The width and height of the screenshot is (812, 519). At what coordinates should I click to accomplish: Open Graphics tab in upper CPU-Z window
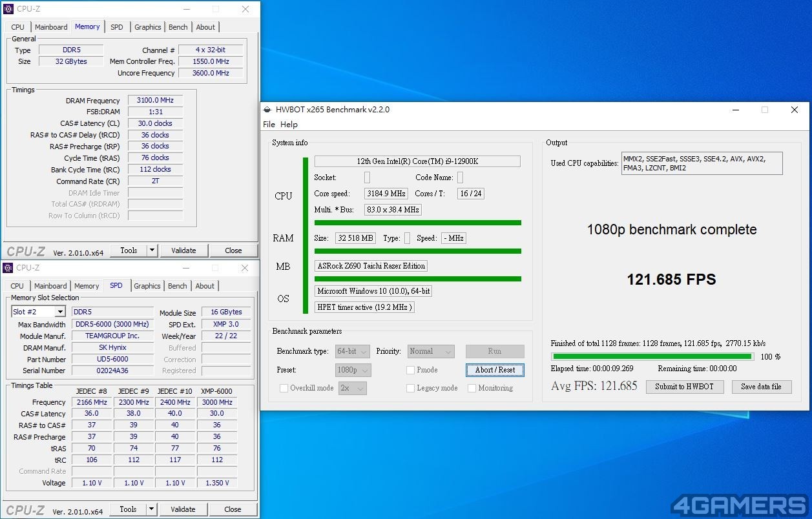click(148, 27)
